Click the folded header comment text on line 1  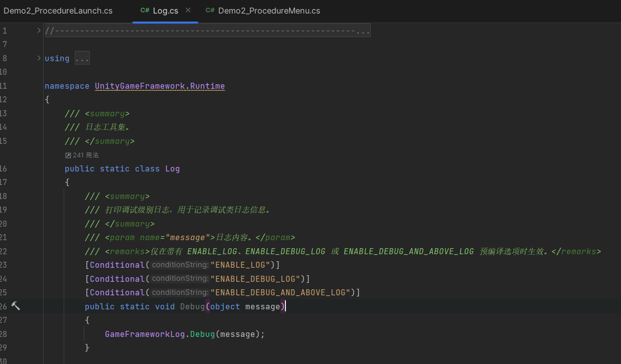(208, 31)
